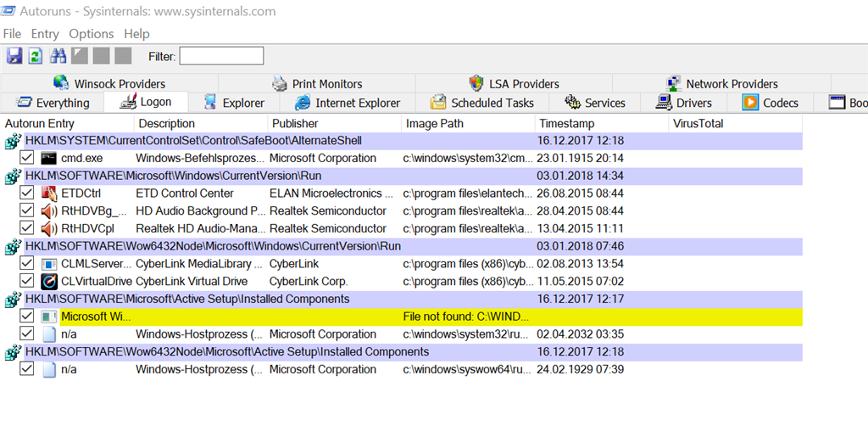Click the Find binoculars icon
This screenshot has width=868, height=426.
(58, 55)
